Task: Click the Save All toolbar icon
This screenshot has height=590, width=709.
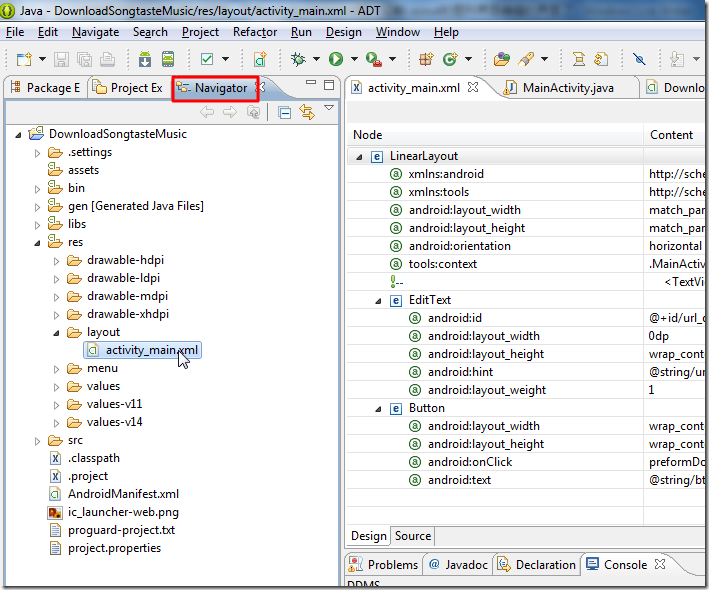Action: 85,59
